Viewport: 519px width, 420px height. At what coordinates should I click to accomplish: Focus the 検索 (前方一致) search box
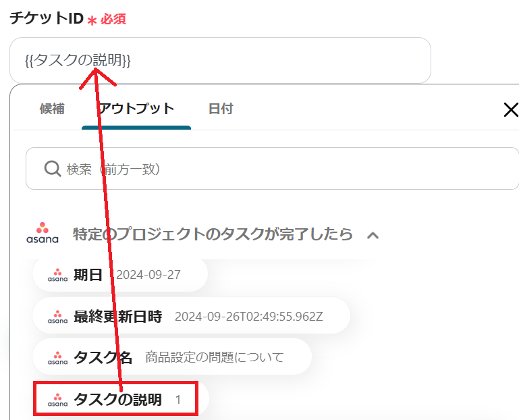tap(272, 169)
